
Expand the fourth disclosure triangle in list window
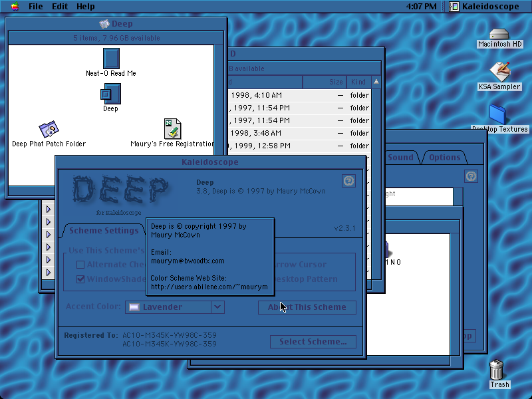(48, 247)
